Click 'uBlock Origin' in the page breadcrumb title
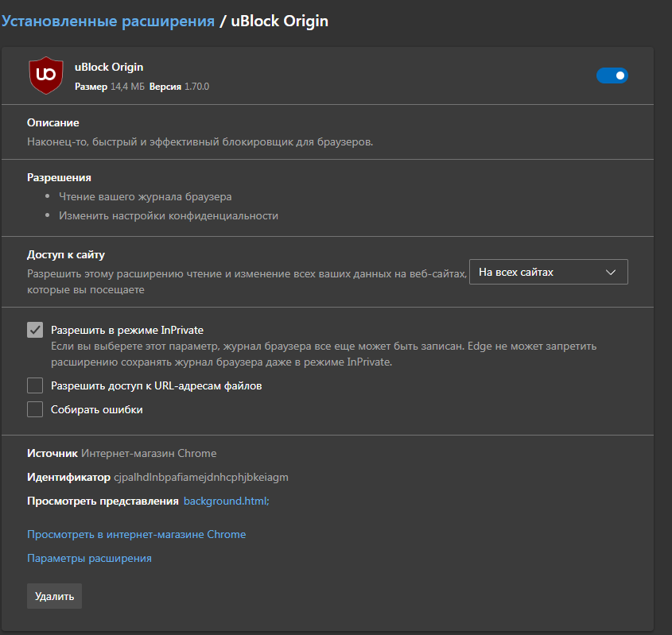Viewport: 672px width, 635px height. point(279,21)
